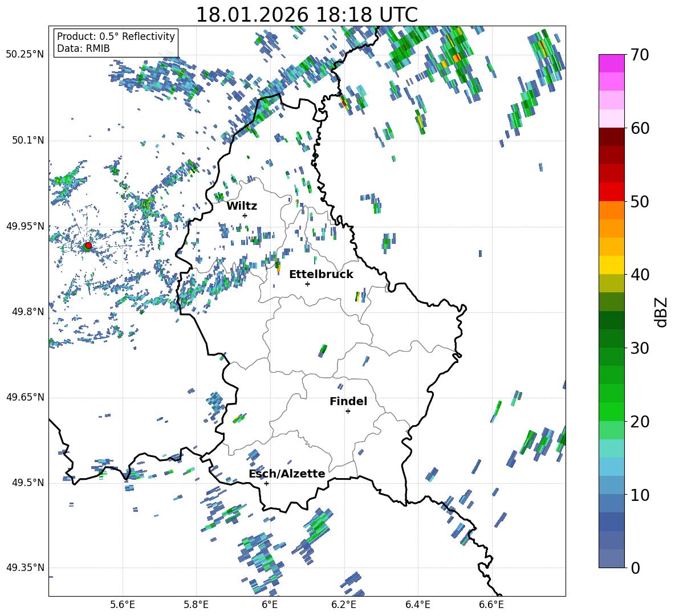Screen dimensions: 675x616
Task: Click the Findel station label
Action: pyautogui.click(x=348, y=401)
